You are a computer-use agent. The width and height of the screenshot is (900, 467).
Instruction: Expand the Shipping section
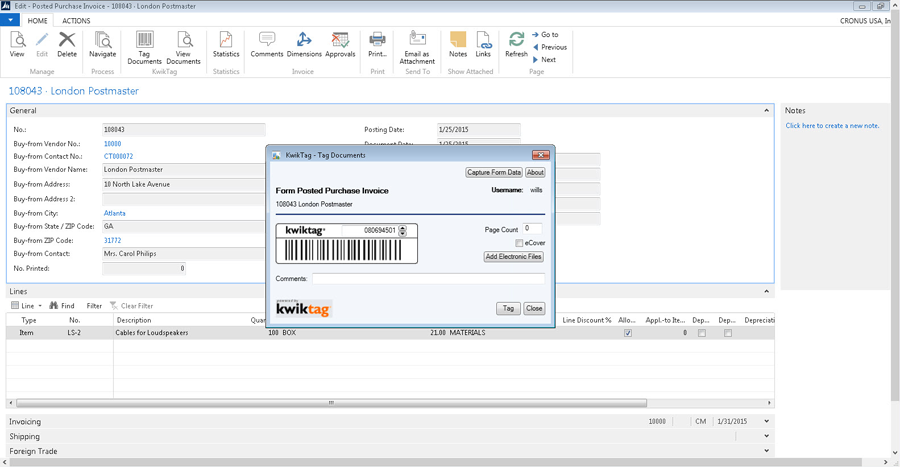[x=766, y=436]
